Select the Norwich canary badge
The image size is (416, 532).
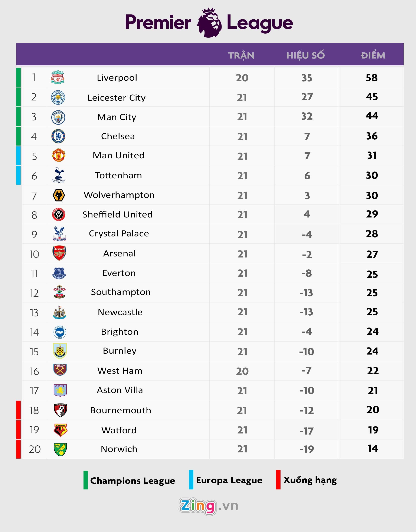pos(60,449)
